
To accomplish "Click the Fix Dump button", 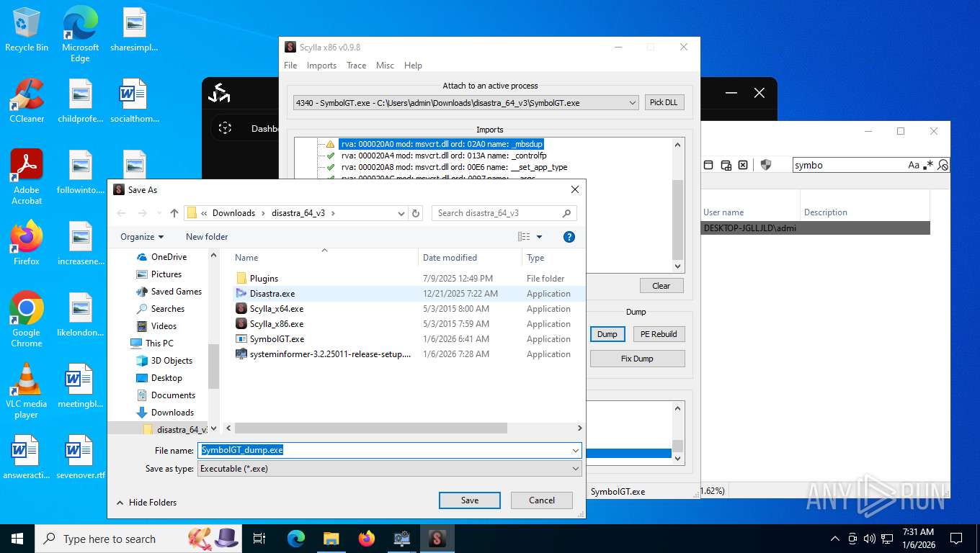I will (637, 359).
